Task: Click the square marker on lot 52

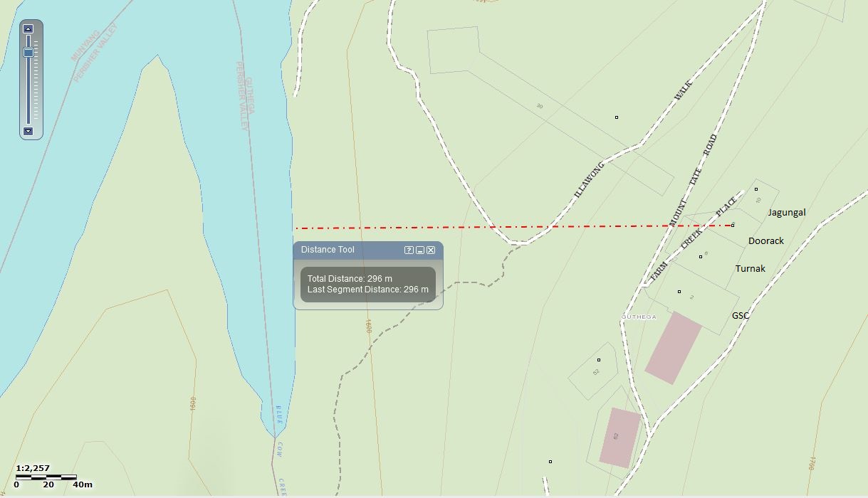Action: pos(599,360)
